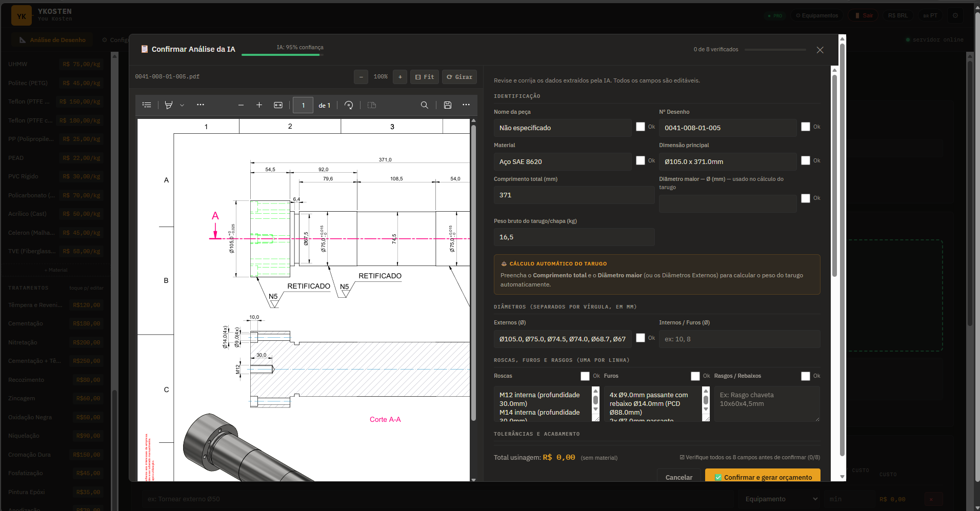The height and width of the screenshot is (511, 980).
Task: Change language via PT selector
Action: (930, 15)
